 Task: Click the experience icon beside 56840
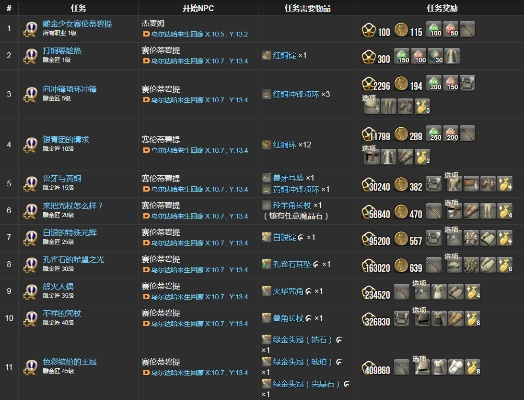pyautogui.click(x=369, y=211)
